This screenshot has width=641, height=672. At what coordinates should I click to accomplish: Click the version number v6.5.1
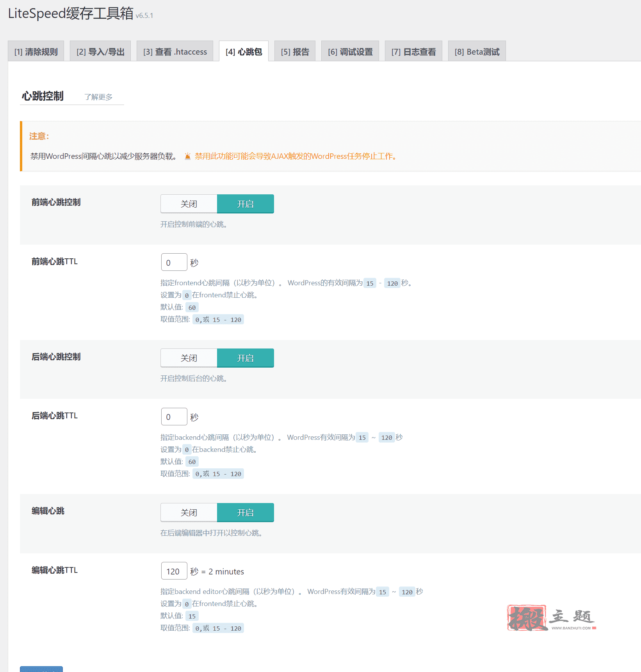click(144, 16)
